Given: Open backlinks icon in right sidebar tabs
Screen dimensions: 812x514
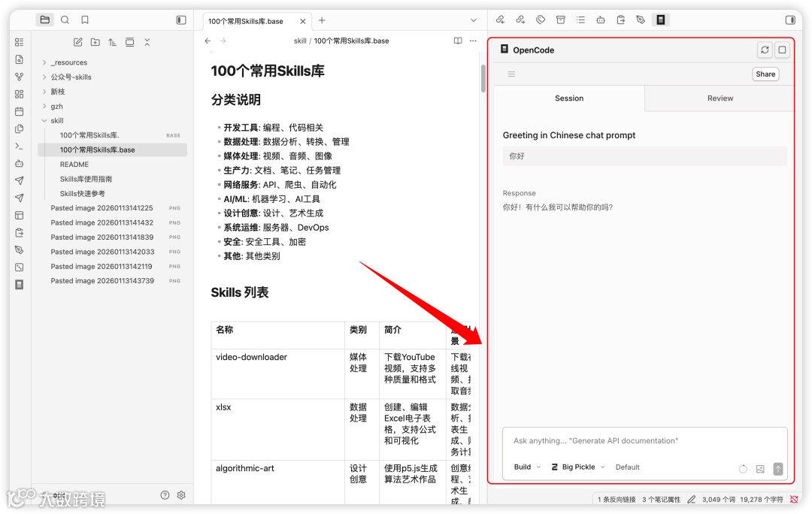Looking at the screenshot, I should click(x=500, y=20).
